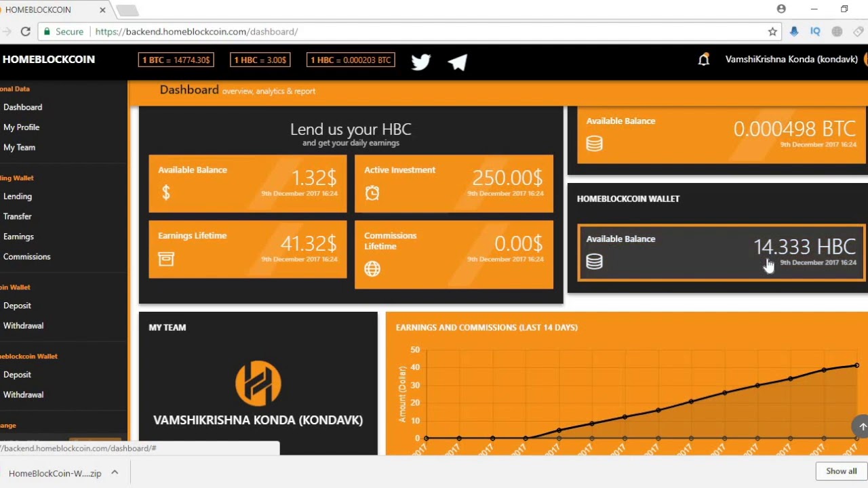Open Earnings in the sidebar

tap(18, 237)
